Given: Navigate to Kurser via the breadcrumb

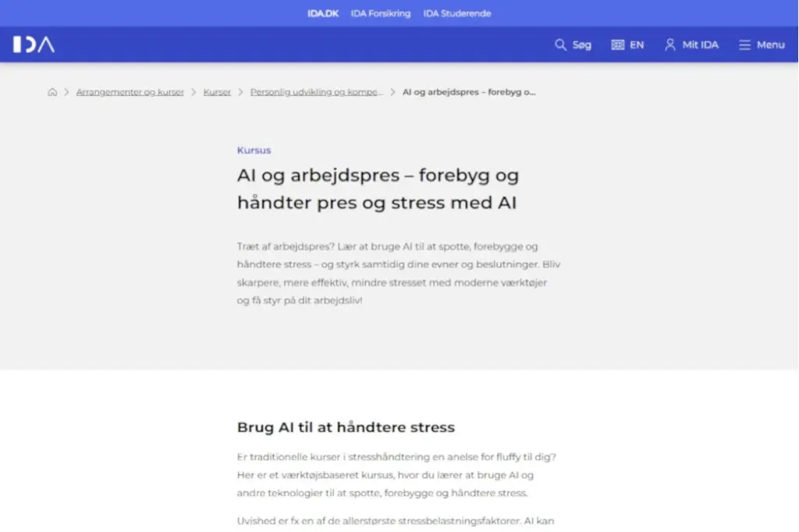Looking at the screenshot, I should (216, 91).
